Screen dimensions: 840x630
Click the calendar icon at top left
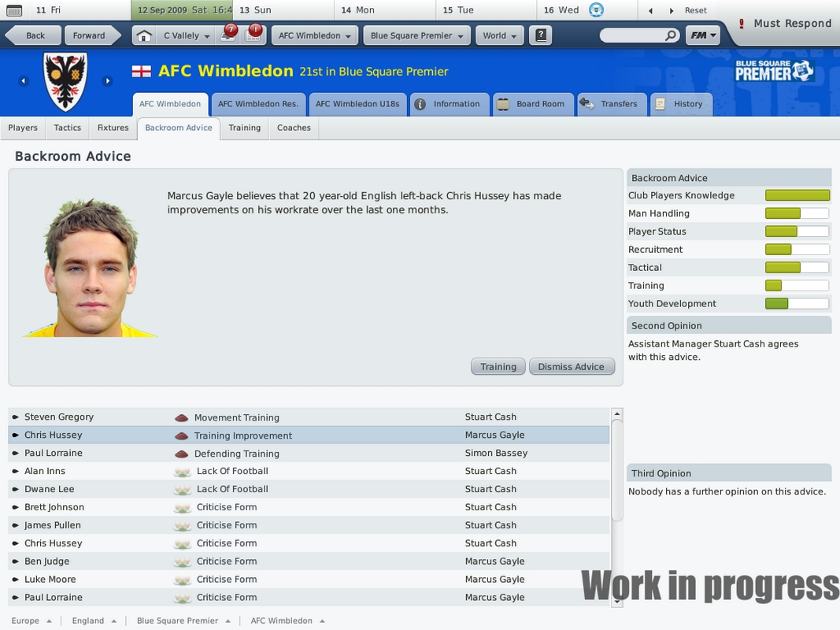[x=14, y=10]
